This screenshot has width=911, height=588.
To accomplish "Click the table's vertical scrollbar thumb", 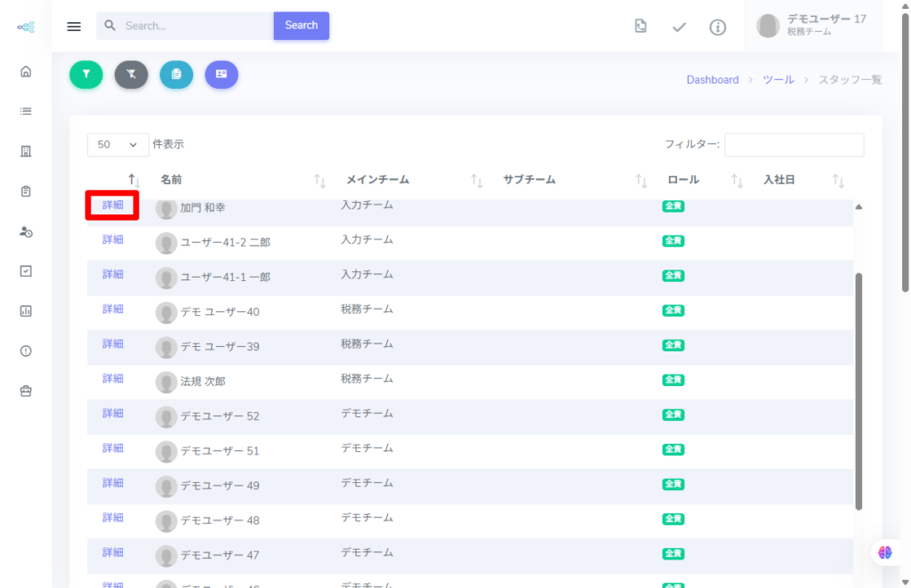I will point(859,391).
